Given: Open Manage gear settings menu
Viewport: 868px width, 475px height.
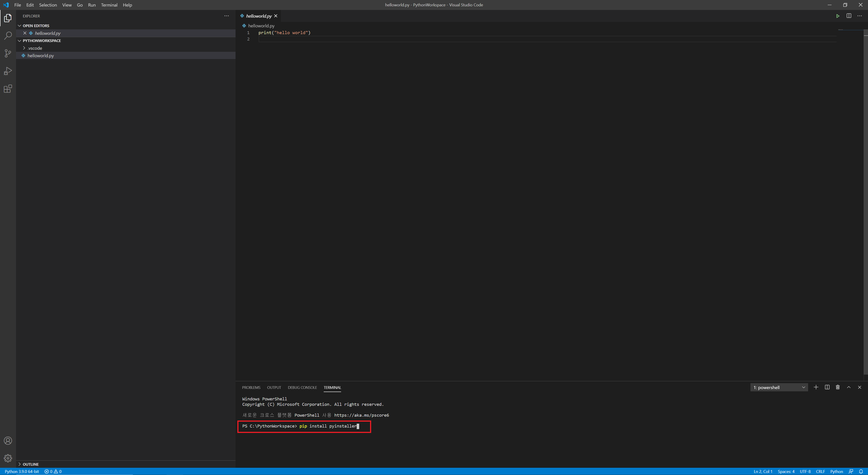Looking at the screenshot, I should (x=8, y=458).
